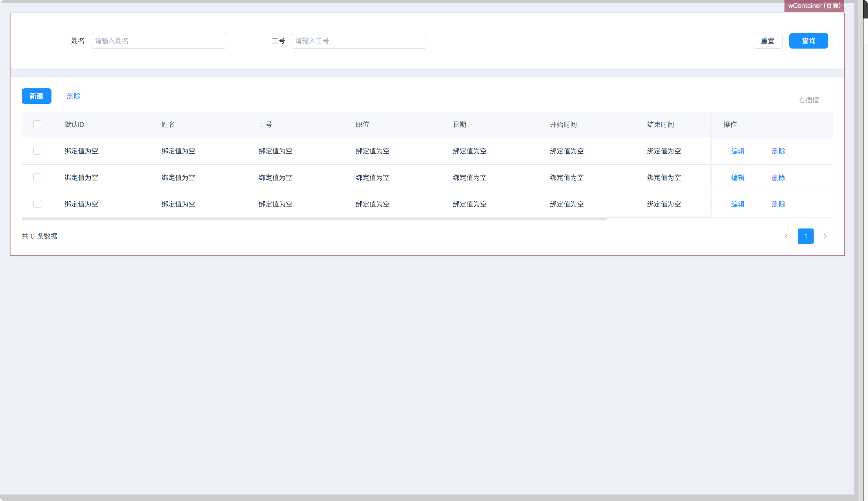
Task: Select the wContainer (页面) label tab
Action: 814,6
